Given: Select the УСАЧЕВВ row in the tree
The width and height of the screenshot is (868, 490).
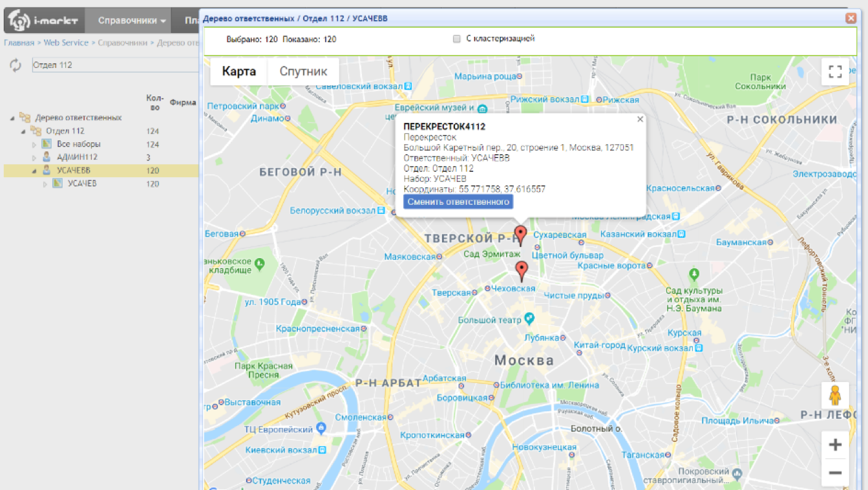Looking at the screenshot, I should (101, 171).
